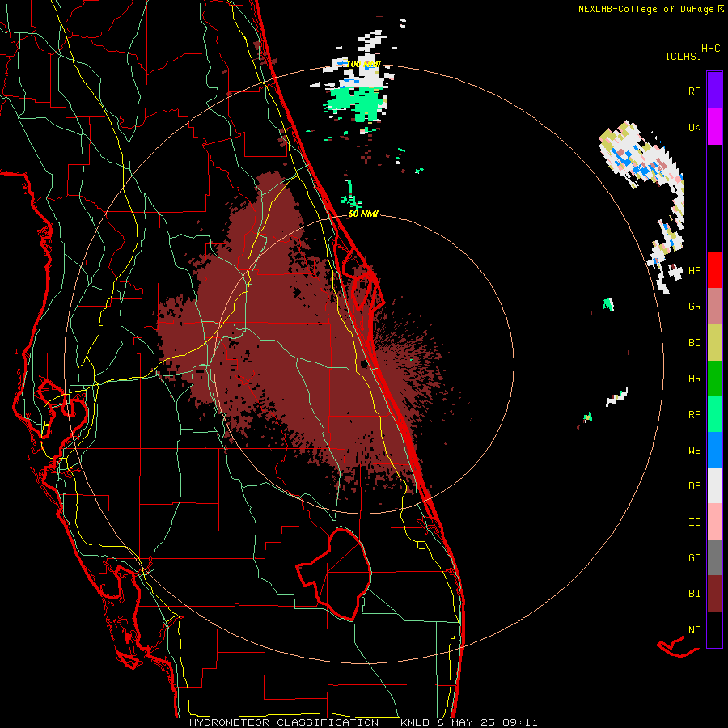Click the "[CLAS]" units label

click(x=684, y=56)
